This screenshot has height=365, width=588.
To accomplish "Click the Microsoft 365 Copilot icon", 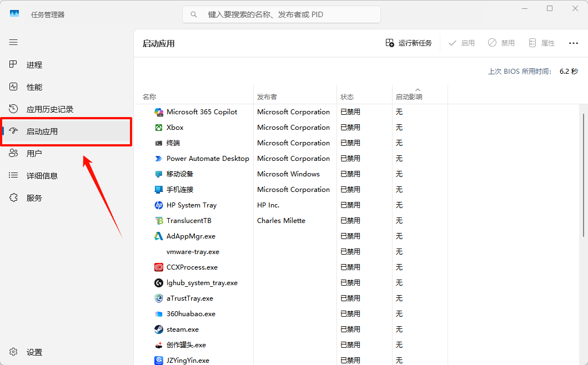I will coord(159,112).
